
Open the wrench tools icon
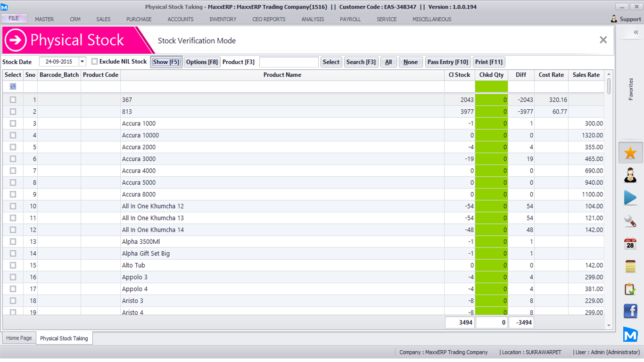point(630,221)
